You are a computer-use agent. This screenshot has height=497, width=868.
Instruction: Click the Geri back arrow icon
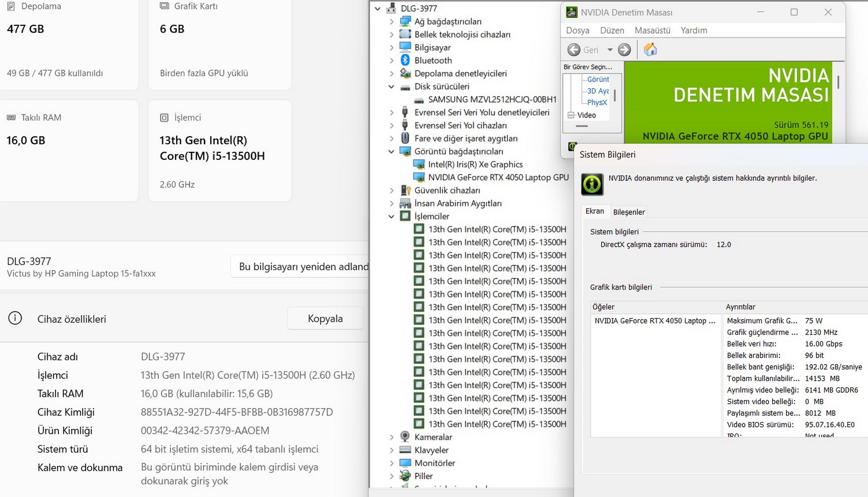click(x=573, y=50)
